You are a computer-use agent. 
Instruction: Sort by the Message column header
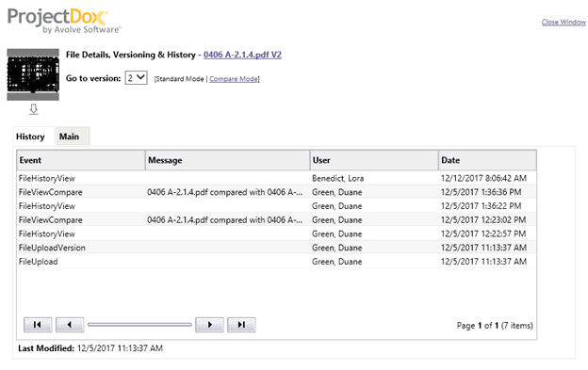pyautogui.click(x=228, y=160)
